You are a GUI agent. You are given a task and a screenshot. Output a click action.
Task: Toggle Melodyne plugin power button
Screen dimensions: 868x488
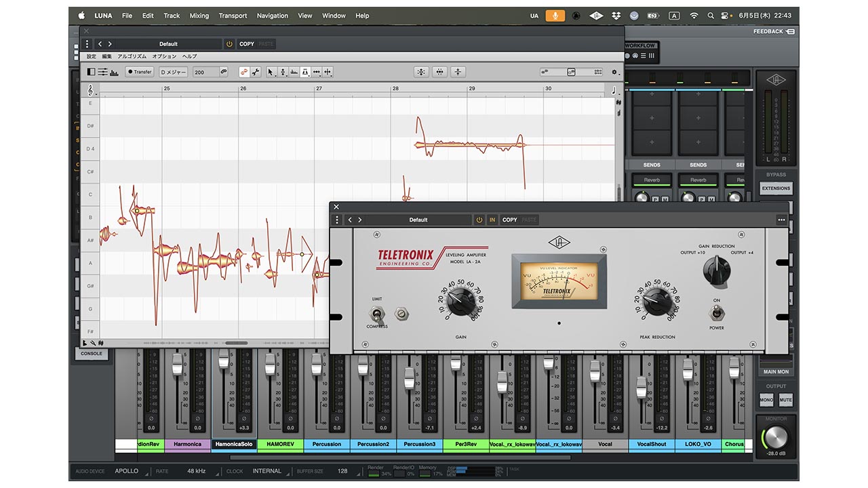point(229,44)
